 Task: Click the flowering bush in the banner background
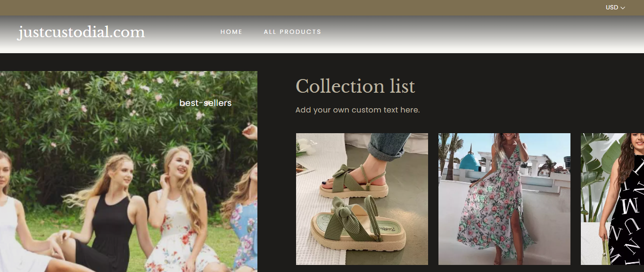tap(94, 108)
